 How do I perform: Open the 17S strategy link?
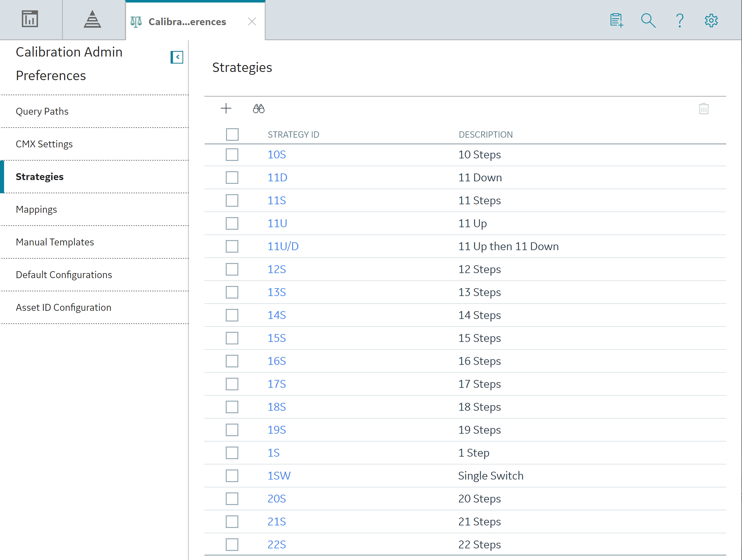point(277,384)
